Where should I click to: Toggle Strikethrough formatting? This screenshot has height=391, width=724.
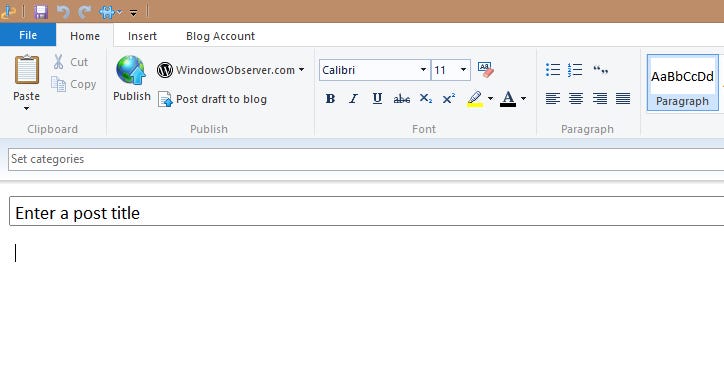coord(402,98)
